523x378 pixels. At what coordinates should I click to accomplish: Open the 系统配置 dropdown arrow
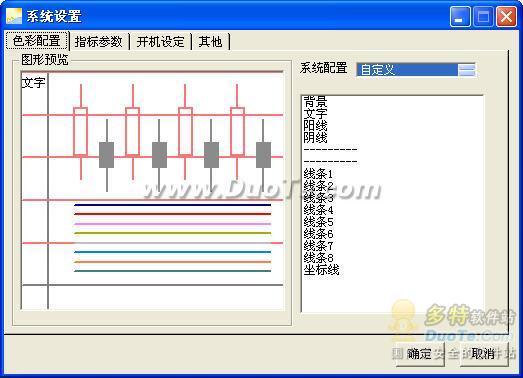(x=467, y=70)
